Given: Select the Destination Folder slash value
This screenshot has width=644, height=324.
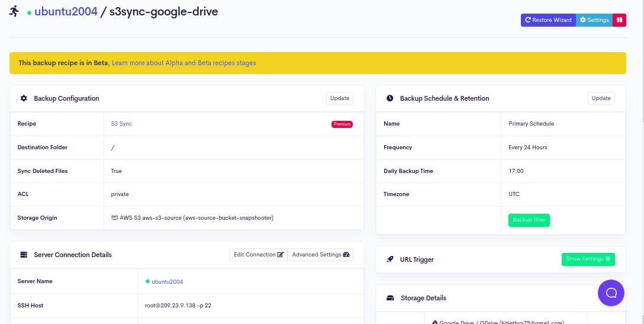Looking at the screenshot, I should (x=112, y=147).
